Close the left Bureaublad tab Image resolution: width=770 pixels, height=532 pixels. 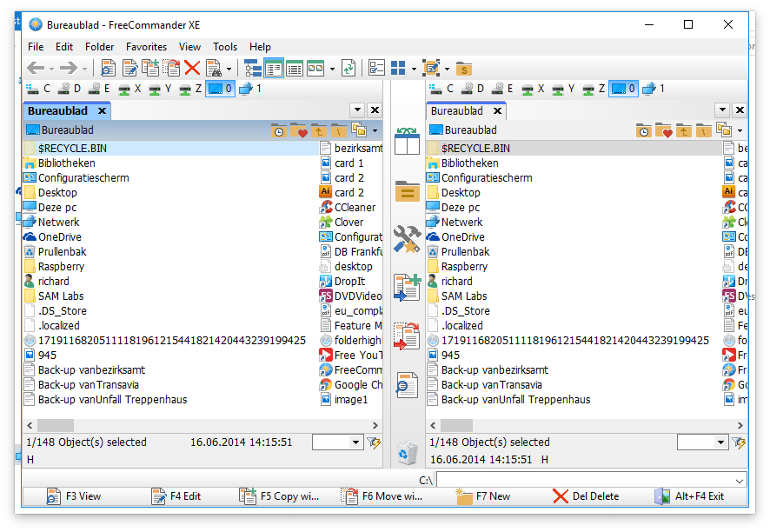(x=102, y=111)
